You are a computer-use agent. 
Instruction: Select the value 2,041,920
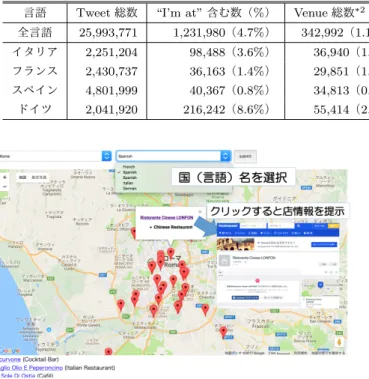tap(111, 109)
